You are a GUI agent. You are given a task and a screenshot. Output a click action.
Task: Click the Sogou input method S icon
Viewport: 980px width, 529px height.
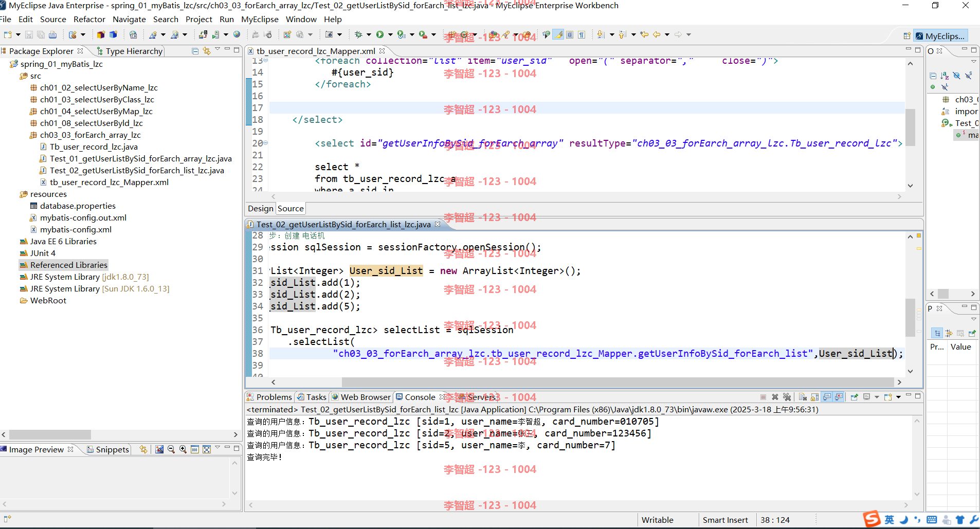[872, 519]
